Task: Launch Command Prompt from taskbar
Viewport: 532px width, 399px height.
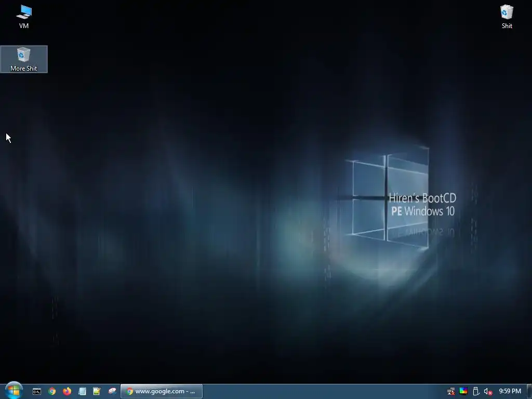Action: pos(37,392)
